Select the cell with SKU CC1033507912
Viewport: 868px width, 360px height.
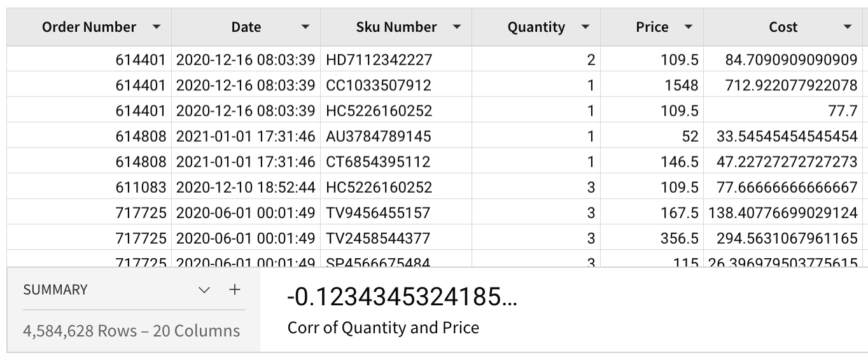(x=378, y=85)
